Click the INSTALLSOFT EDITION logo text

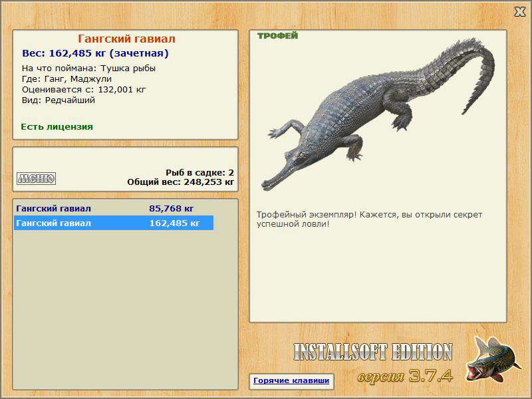click(x=373, y=352)
